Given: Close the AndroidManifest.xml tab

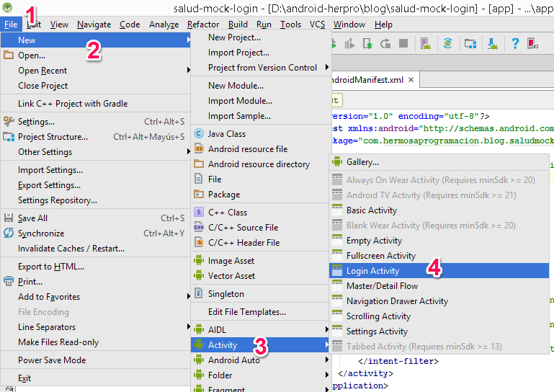Looking at the screenshot, I should 411,80.
